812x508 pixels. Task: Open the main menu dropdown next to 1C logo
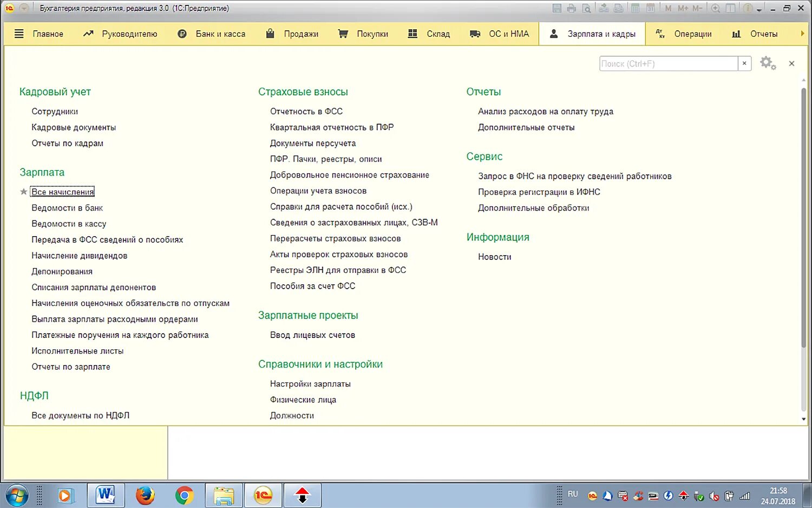(x=24, y=8)
